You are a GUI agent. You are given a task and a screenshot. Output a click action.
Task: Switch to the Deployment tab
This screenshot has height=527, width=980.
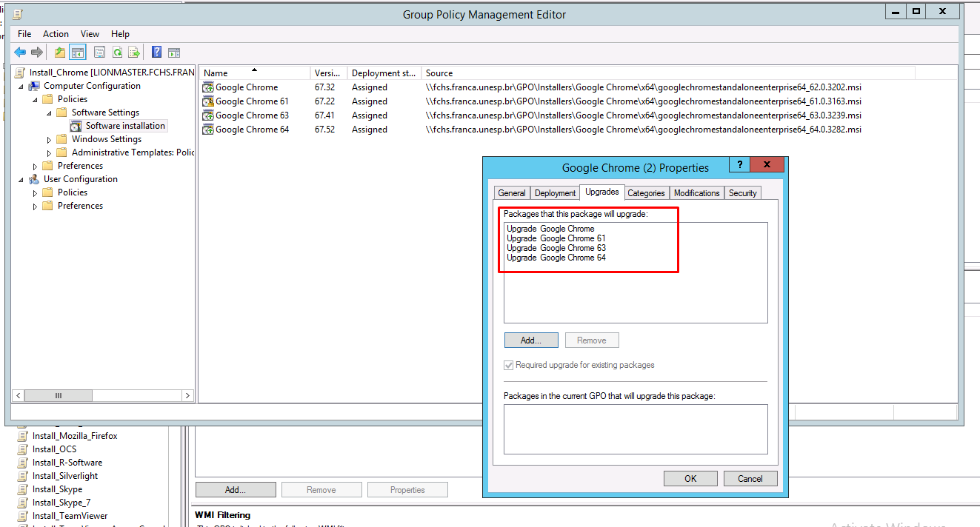tap(555, 193)
